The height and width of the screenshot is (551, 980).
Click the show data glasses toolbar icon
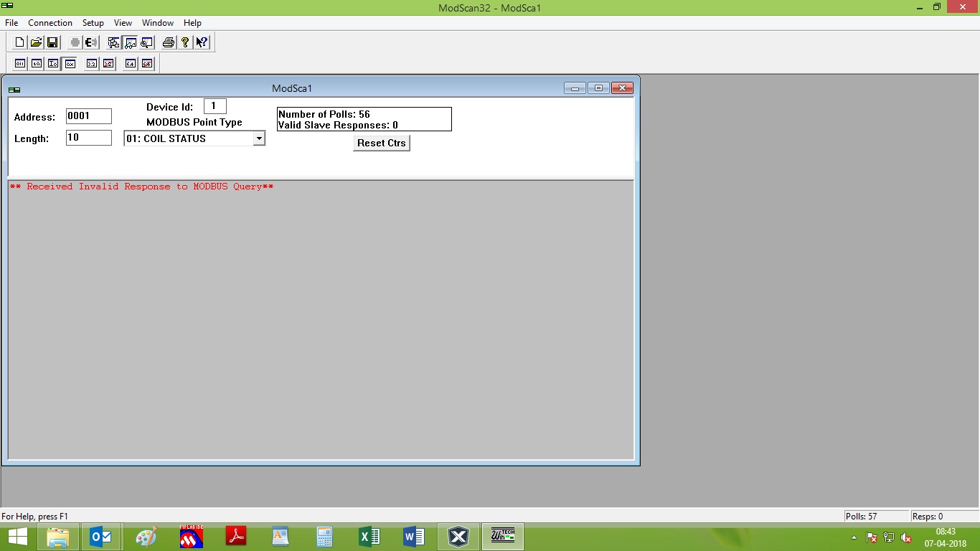tap(130, 42)
